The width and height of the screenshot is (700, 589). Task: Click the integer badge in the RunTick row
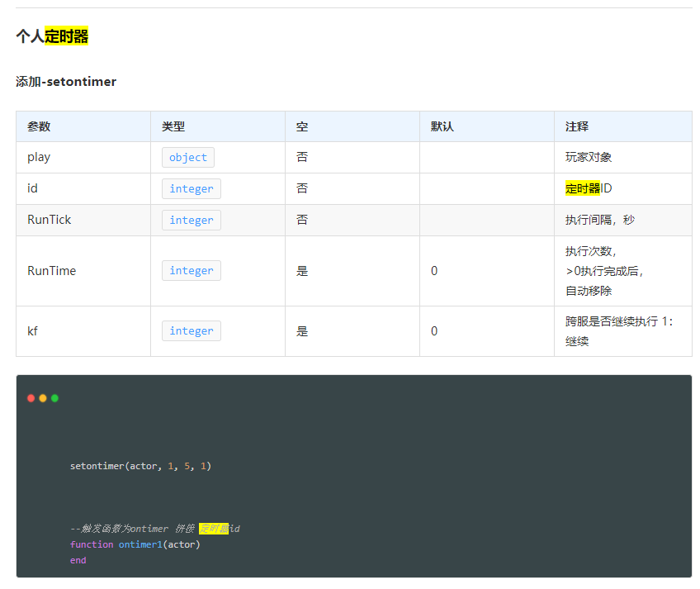[191, 220]
